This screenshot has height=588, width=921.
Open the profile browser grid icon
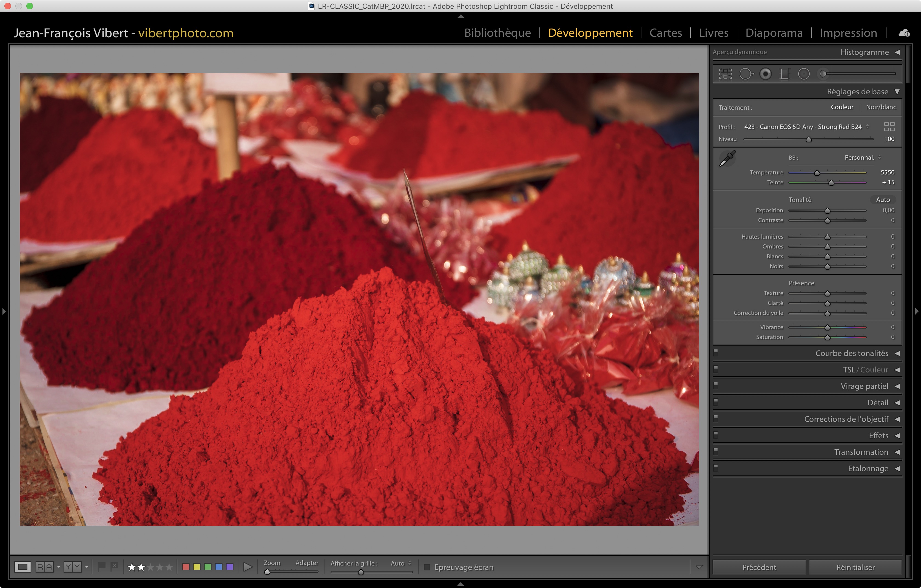889,127
